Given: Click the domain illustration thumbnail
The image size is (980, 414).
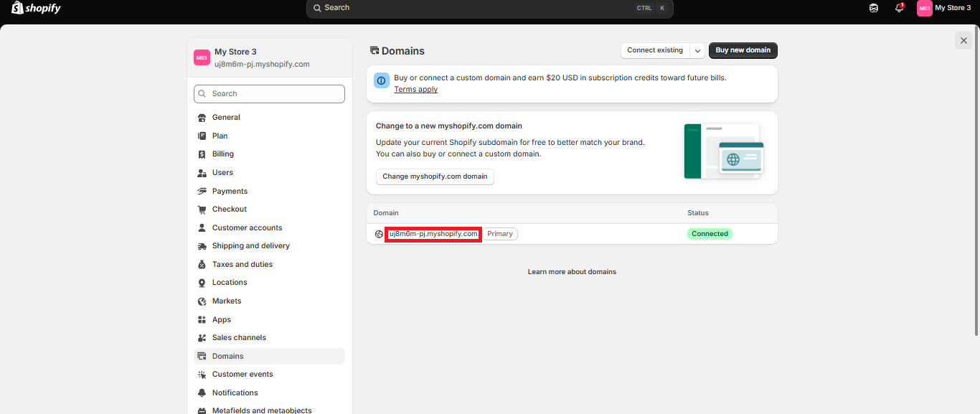Looking at the screenshot, I should coord(724,151).
